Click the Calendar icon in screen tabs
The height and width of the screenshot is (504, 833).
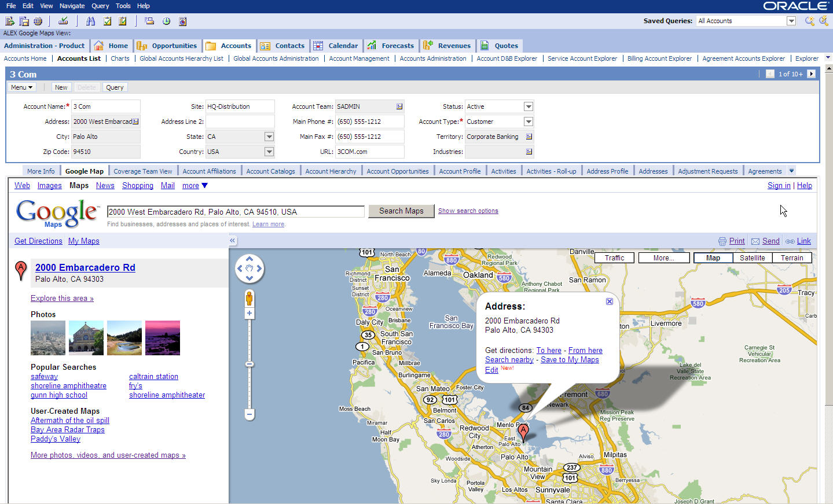click(318, 46)
